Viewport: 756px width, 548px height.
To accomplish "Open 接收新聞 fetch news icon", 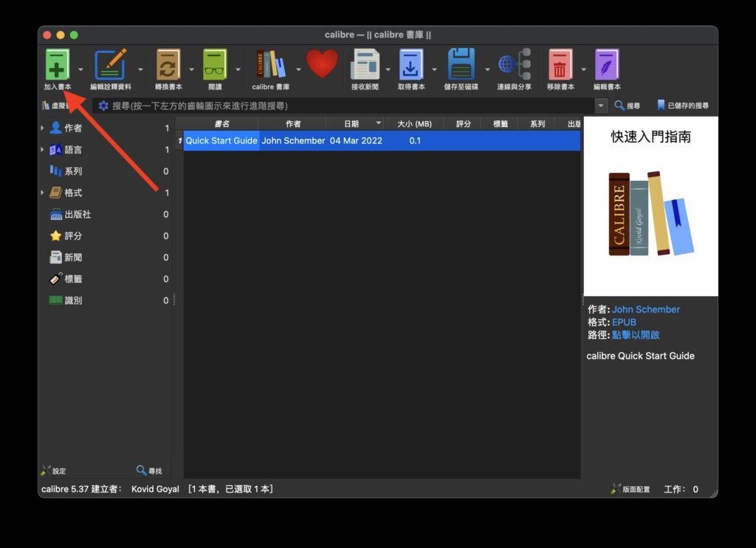I will (365, 65).
